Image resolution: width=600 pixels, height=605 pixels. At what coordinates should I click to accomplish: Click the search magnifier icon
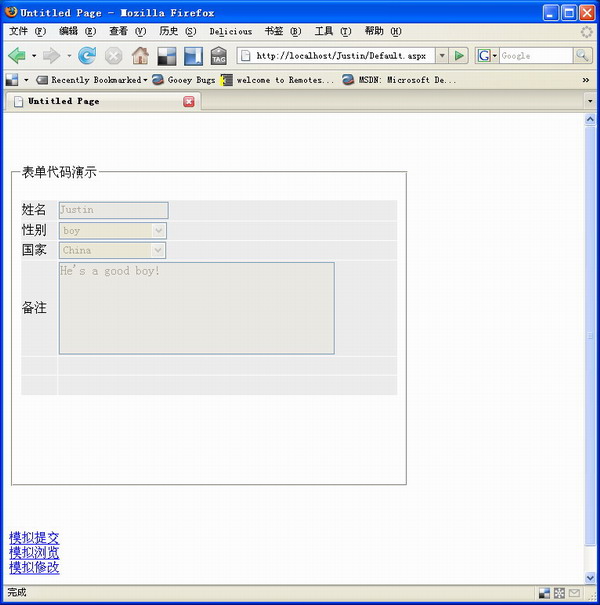582,56
